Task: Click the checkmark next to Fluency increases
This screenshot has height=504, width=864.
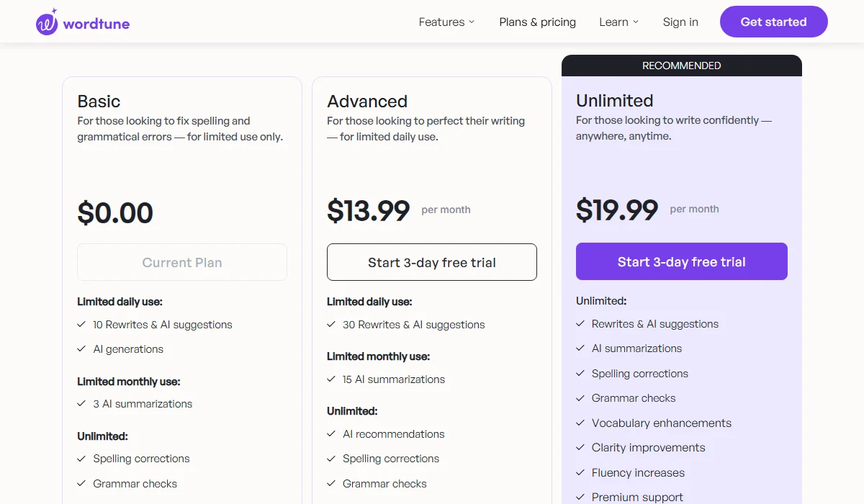Action: 580,473
